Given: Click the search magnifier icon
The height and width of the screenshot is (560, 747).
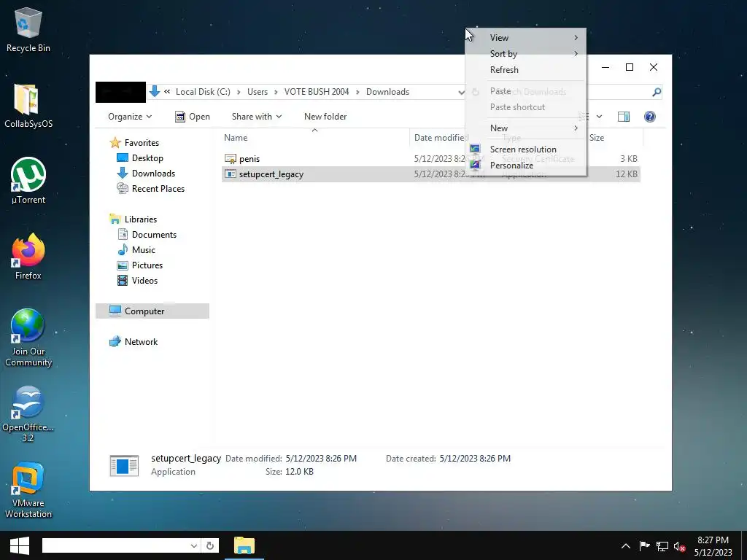Looking at the screenshot, I should point(657,92).
